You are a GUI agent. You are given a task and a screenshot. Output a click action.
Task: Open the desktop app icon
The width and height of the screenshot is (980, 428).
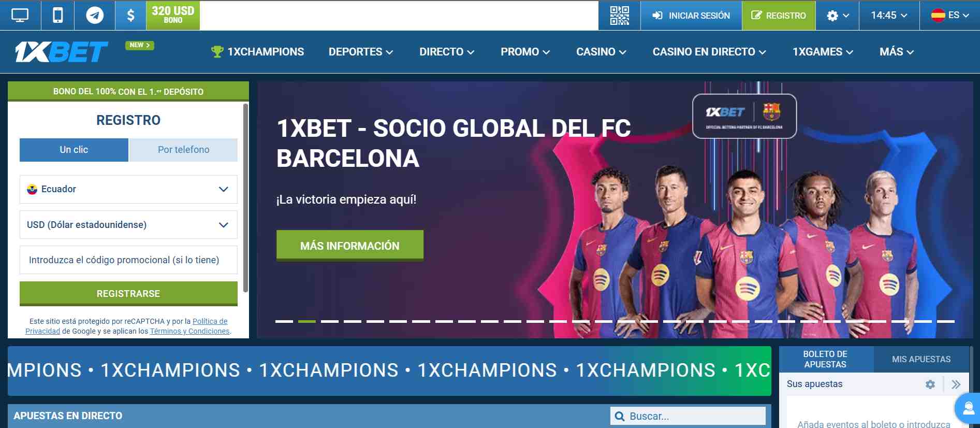[x=20, y=16]
